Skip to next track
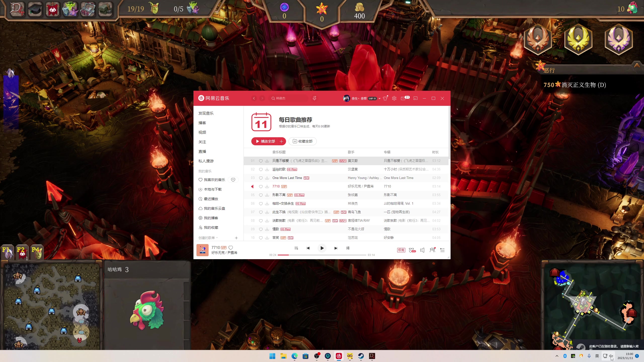 click(336, 248)
